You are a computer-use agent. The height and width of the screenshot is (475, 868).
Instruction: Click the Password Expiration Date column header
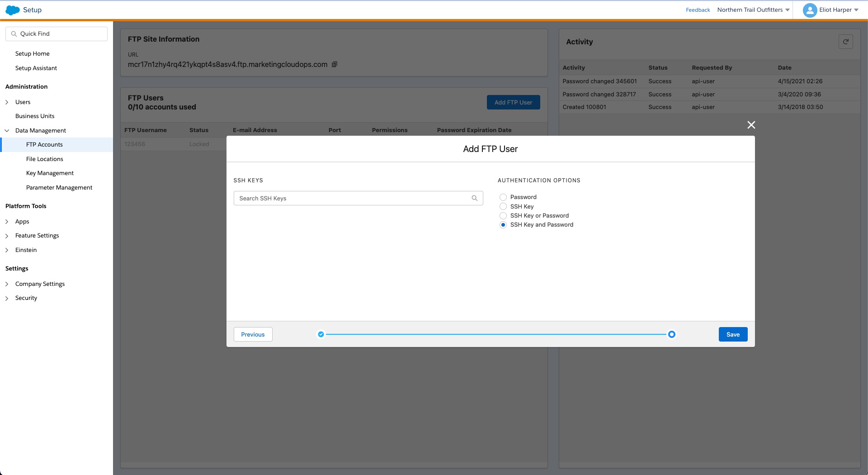474,130
